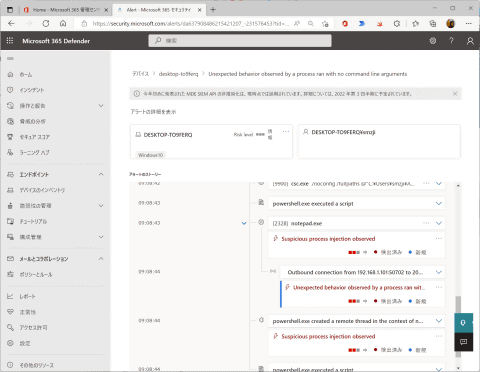Image resolution: width=480 pixels, height=372 pixels.
Task: Expand the [2328] notepad.exe row
Action: (439, 223)
